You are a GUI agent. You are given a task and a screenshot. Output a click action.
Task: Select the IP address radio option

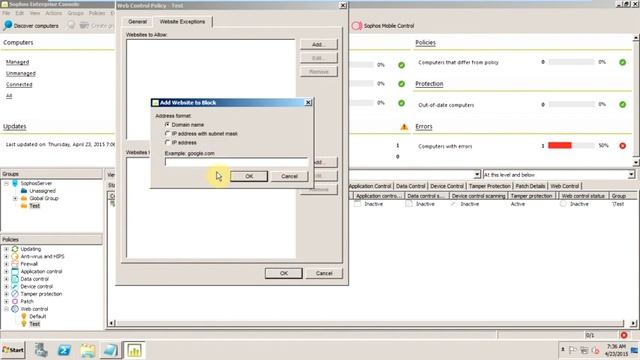[167, 142]
